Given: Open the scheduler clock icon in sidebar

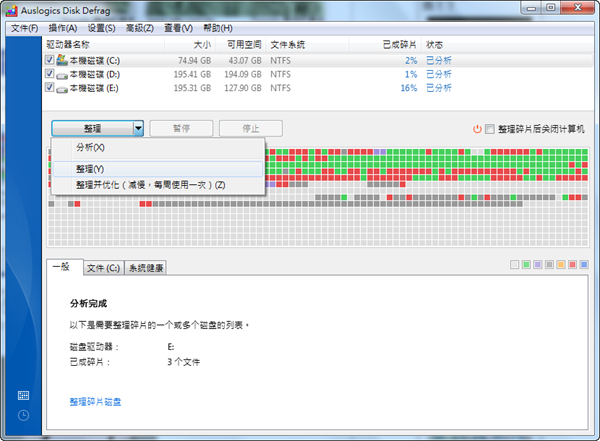Looking at the screenshot, I should pos(23,415).
